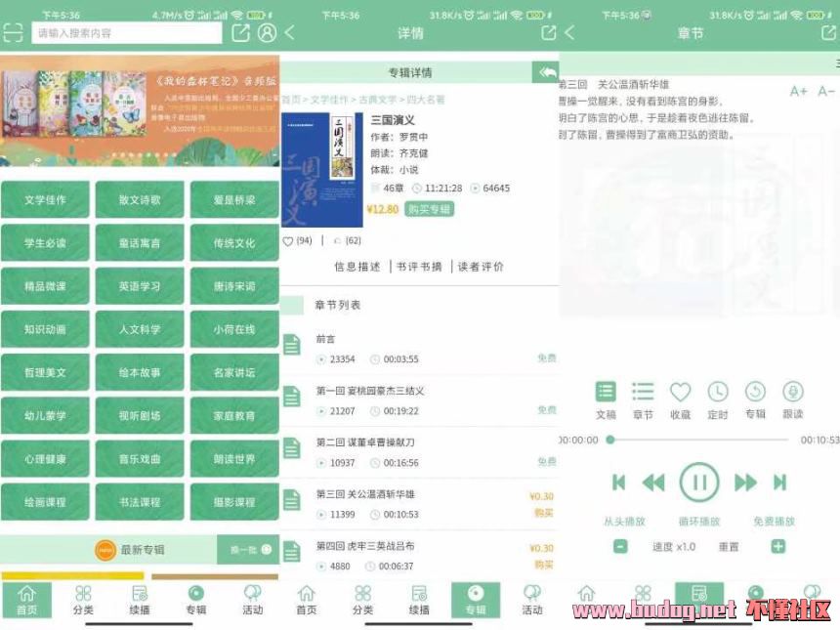Select 从头播放 option

[625, 522]
